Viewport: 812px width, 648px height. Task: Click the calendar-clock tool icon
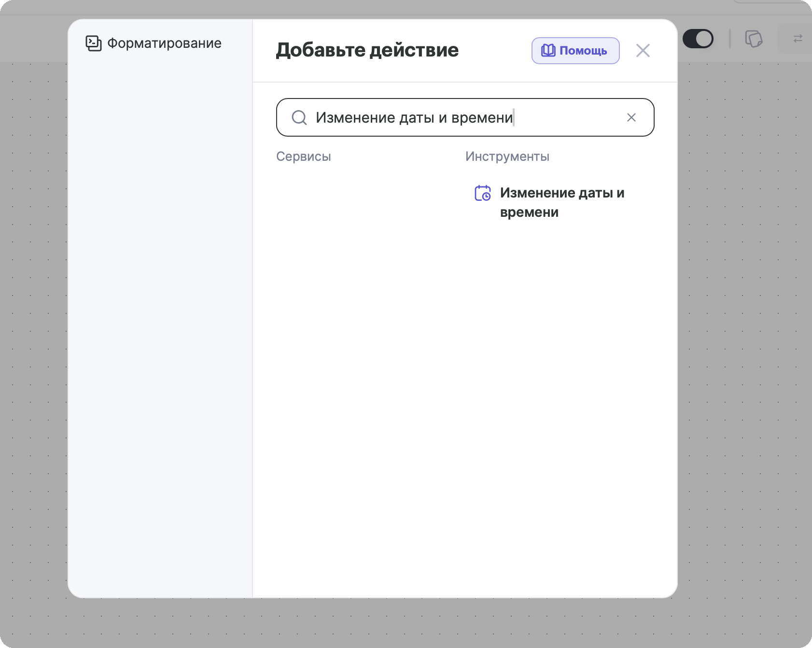coord(483,193)
